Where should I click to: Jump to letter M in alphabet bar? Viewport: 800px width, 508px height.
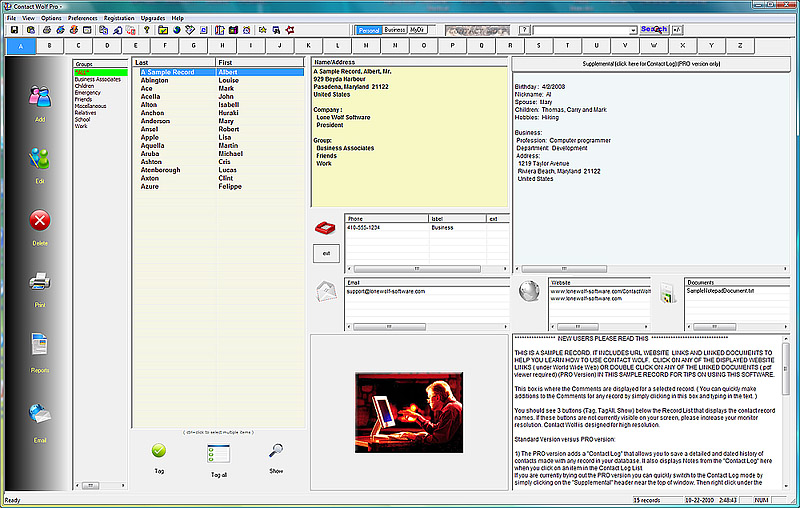[367, 45]
